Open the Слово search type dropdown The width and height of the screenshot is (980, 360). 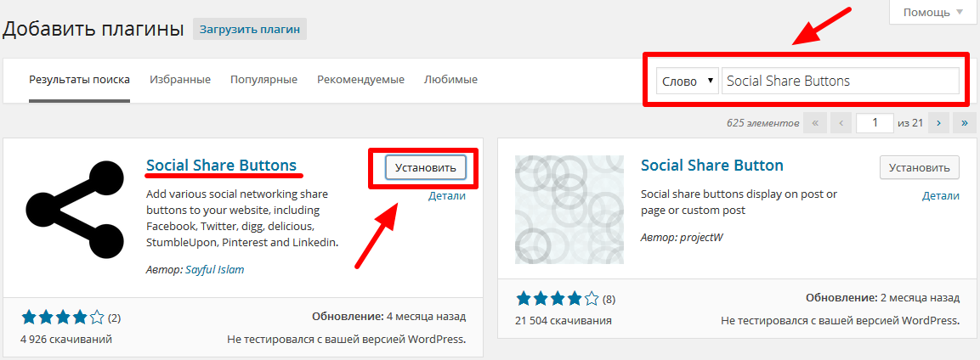tap(687, 82)
